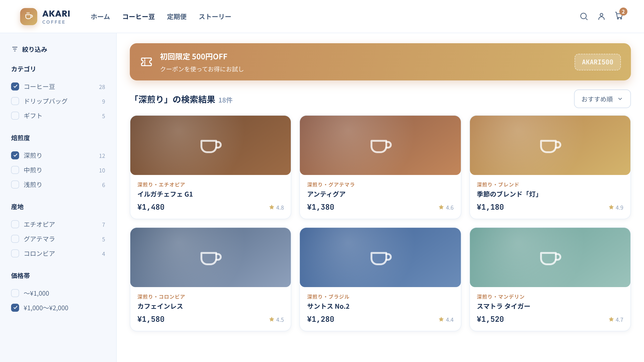Screen dimensions: 644x362
Task: Check the 〜¥1,000 price range checkbox
Action: click(15, 293)
